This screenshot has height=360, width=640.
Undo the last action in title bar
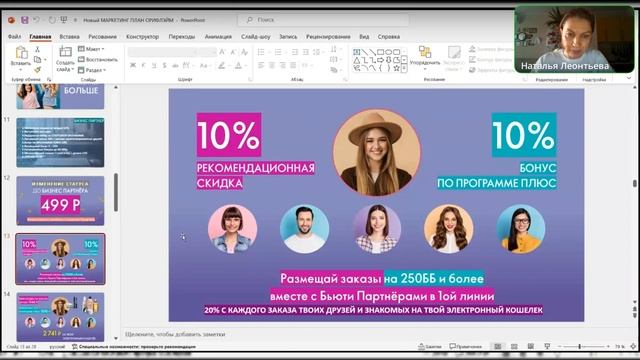click(36, 20)
